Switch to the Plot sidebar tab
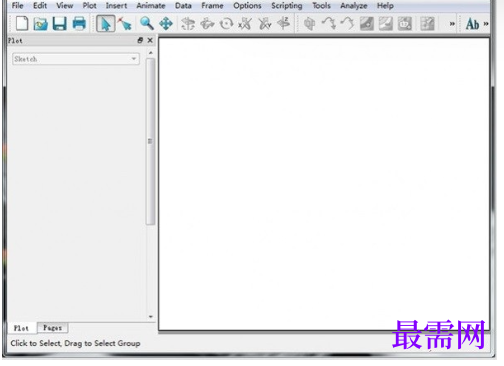 (x=21, y=328)
